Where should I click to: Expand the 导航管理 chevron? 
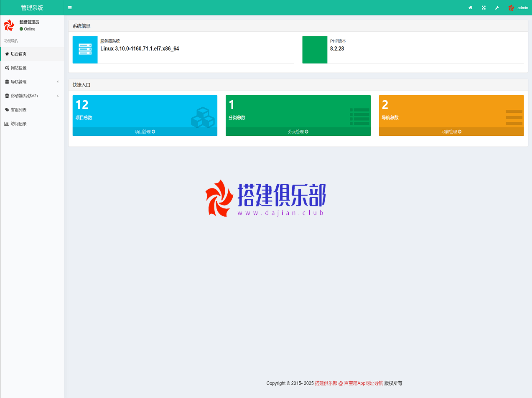(x=58, y=82)
